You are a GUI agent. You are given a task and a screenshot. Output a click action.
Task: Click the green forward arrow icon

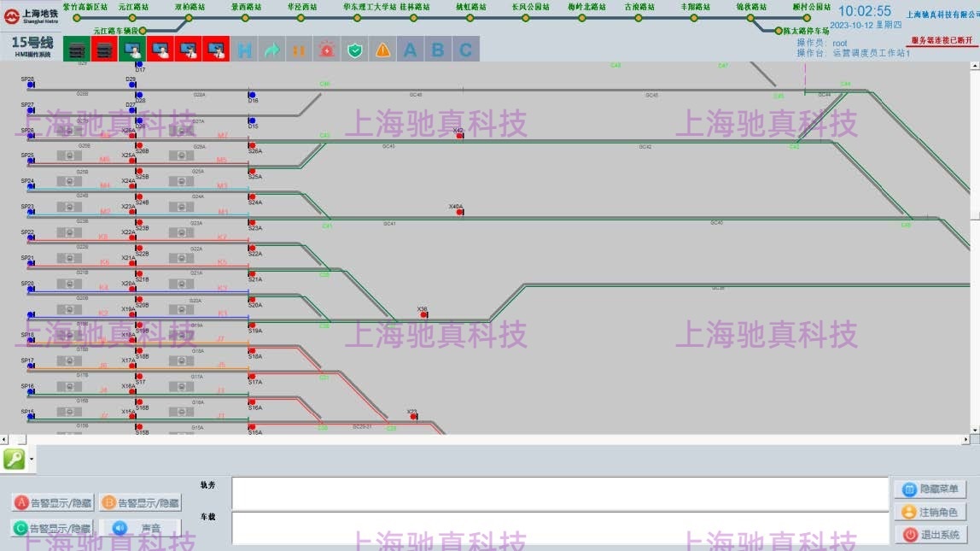[272, 50]
